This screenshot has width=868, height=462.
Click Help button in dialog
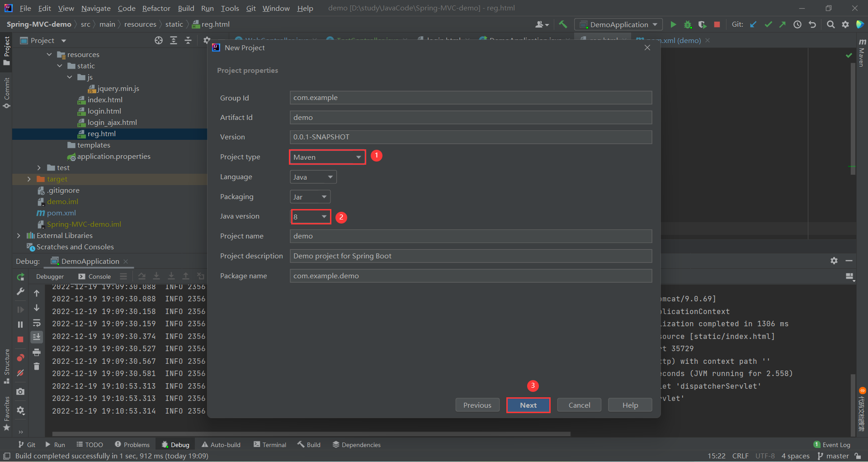click(630, 405)
